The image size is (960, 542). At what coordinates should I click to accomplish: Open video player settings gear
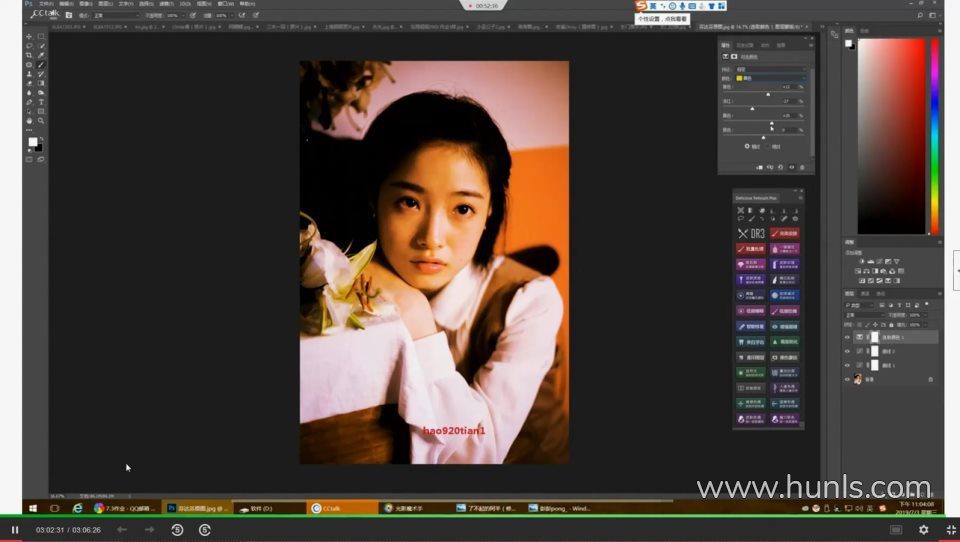(x=923, y=529)
